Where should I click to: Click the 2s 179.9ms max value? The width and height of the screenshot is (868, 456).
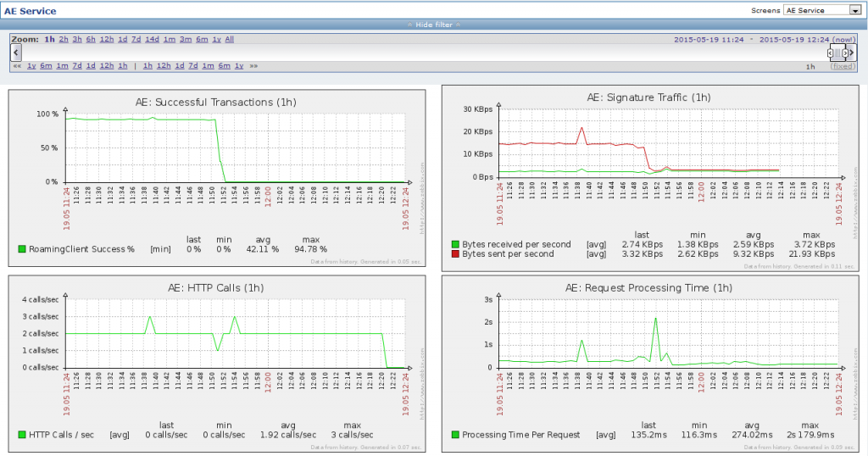[810, 435]
